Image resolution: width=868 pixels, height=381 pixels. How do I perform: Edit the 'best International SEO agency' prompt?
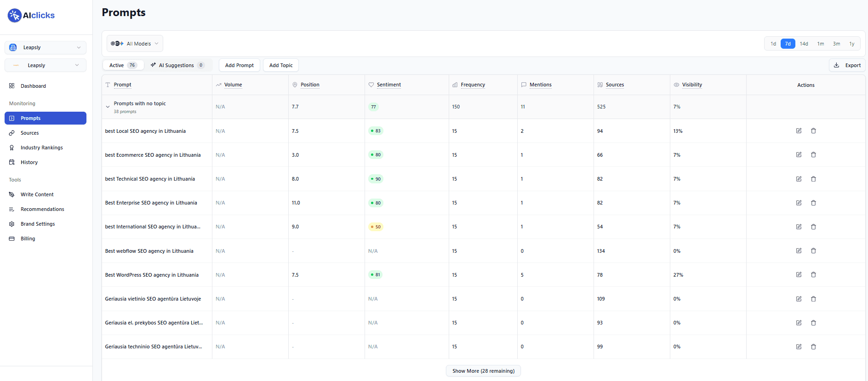(x=799, y=227)
